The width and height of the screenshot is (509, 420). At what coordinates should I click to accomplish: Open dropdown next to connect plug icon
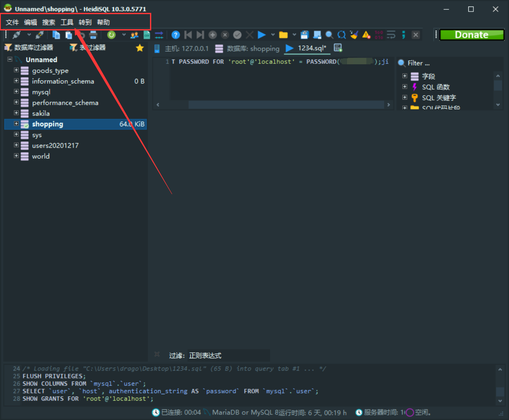pos(29,34)
